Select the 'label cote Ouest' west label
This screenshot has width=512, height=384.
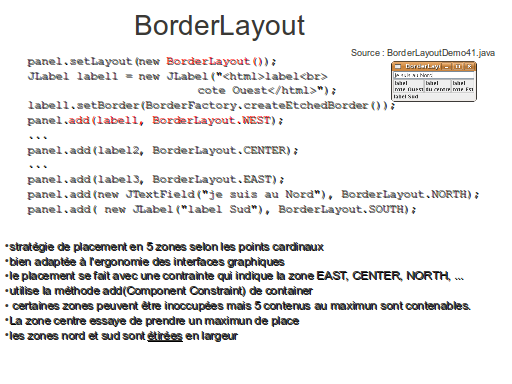[x=409, y=86]
